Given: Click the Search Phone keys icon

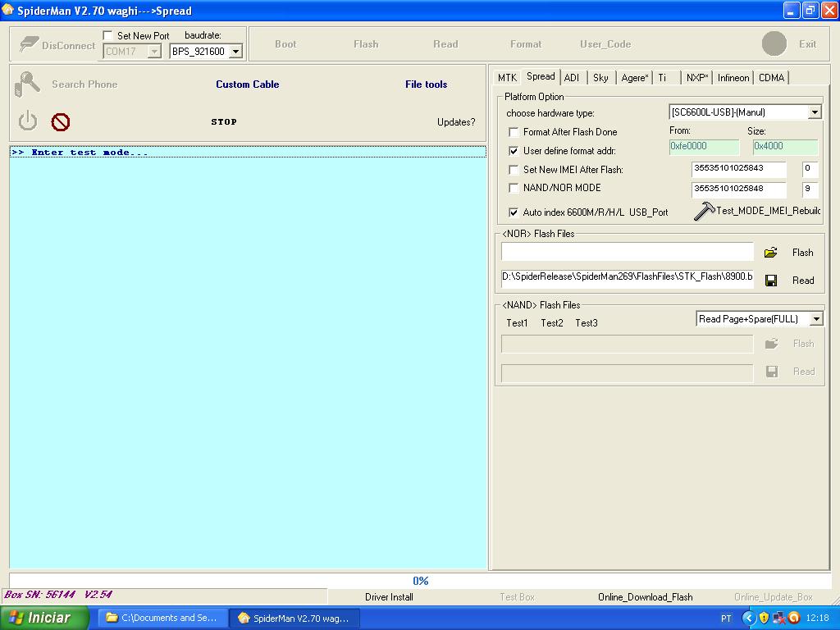Looking at the screenshot, I should pyautogui.click(x=29, y=84).
